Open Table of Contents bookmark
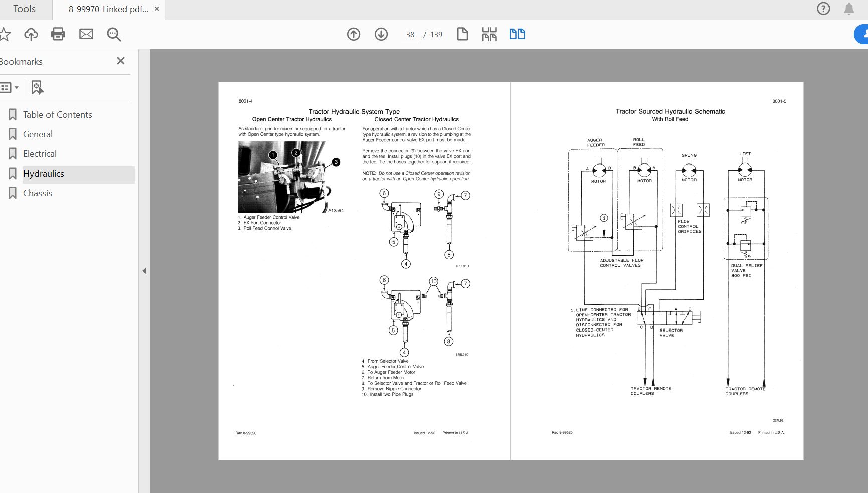The image size is (868, 493). point(57,115)
